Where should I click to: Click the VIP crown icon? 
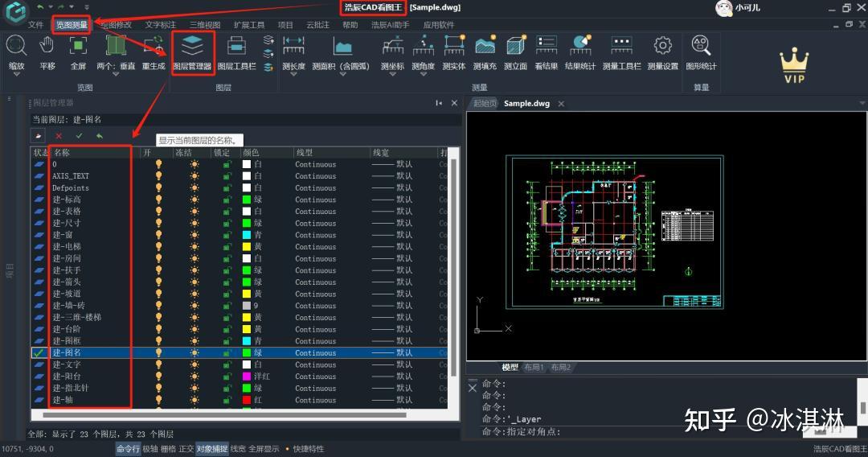click(794, 65)
